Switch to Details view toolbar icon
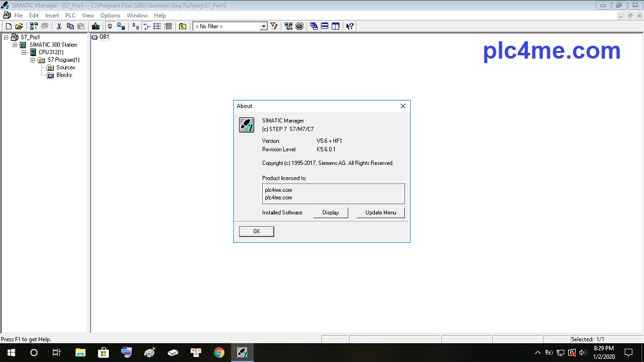This screenshot has width=644, height=362. coord(169,26)
